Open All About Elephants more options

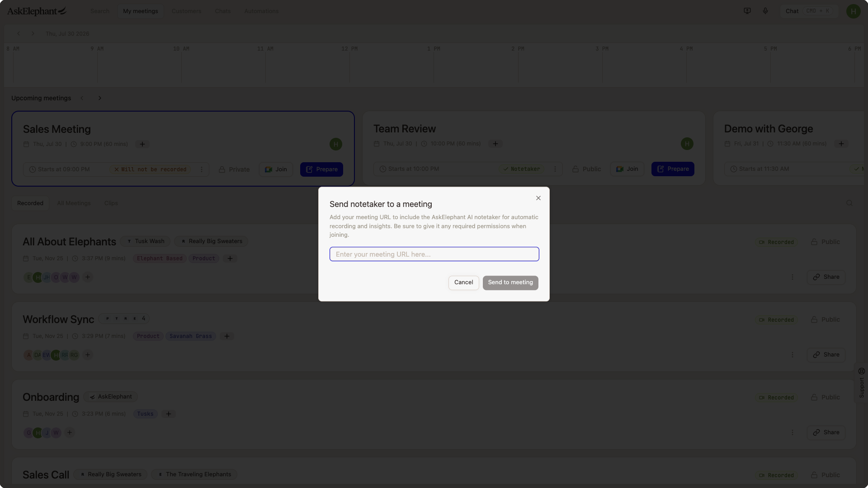(x=793, y=277)
